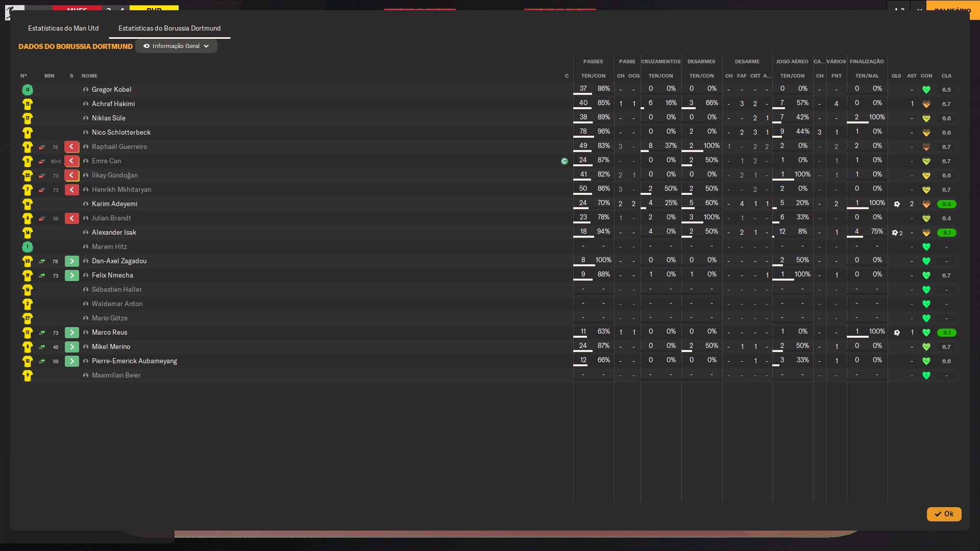Click substituted-on green arrow for Dan-Axel Zagadou
980x551 pixels.
coord(72,261)
